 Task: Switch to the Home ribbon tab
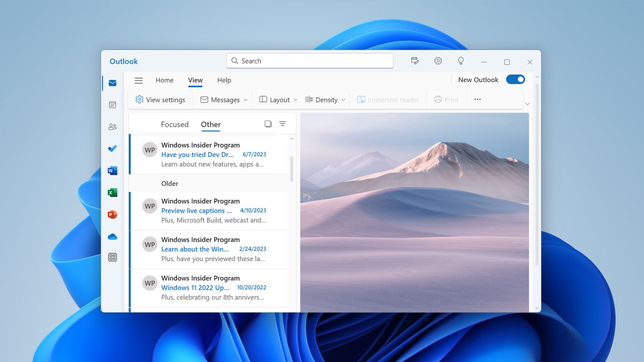(x=164, y=80)
